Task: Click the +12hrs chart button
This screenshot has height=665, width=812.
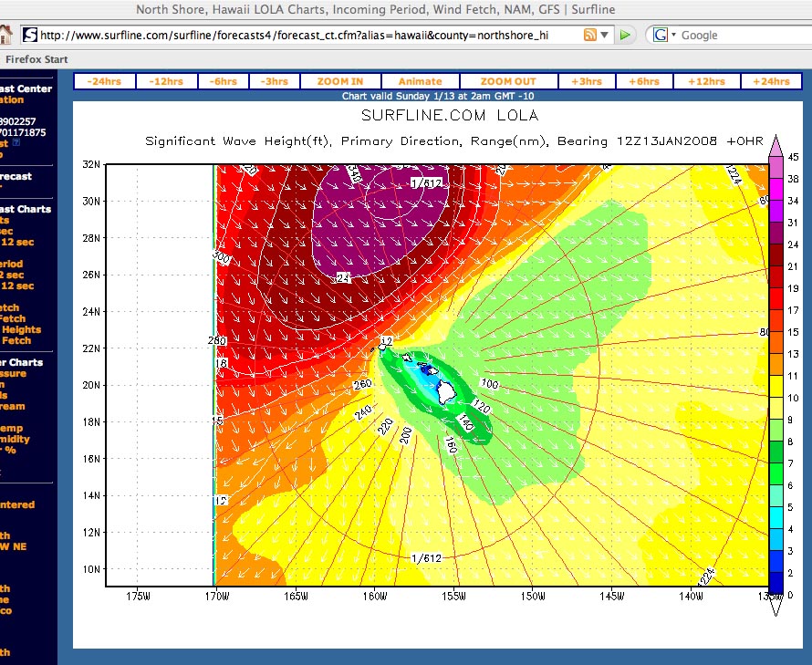Action: (x=707, y=81)
